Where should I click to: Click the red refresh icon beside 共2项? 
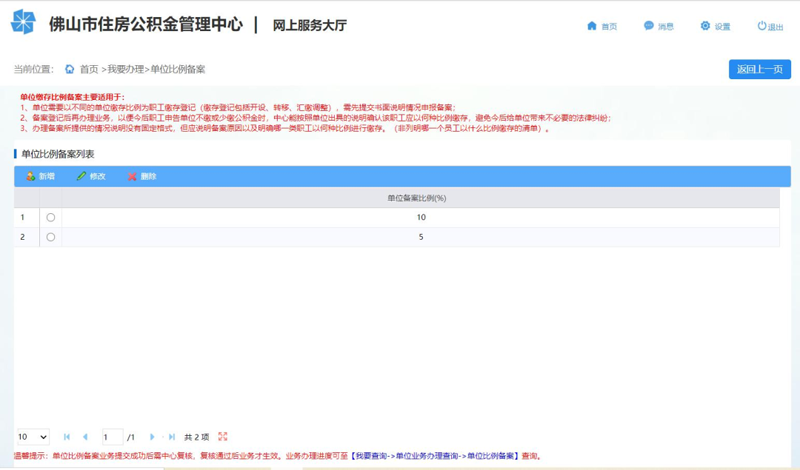click(x=222, y=437)
